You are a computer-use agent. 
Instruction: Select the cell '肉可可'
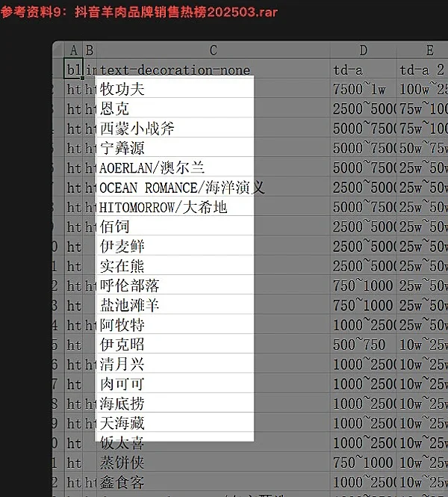(x=213, y=384)
